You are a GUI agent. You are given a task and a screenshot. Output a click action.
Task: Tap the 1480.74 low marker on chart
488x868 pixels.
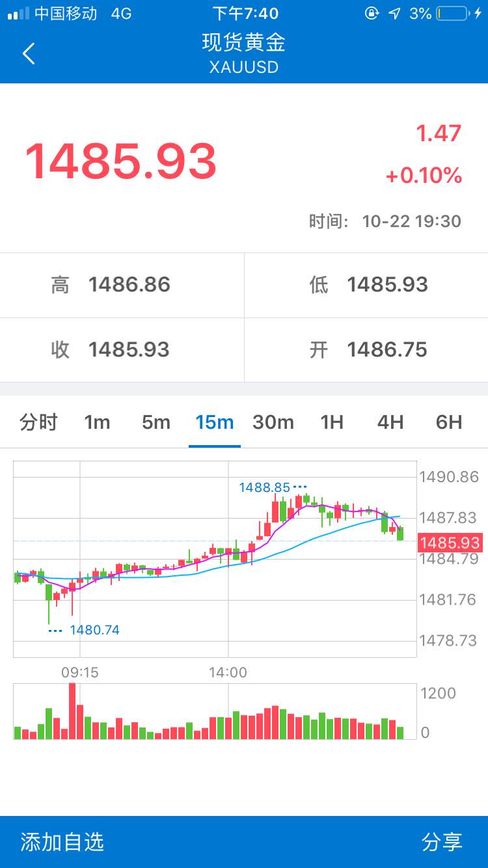pos(94,630)
